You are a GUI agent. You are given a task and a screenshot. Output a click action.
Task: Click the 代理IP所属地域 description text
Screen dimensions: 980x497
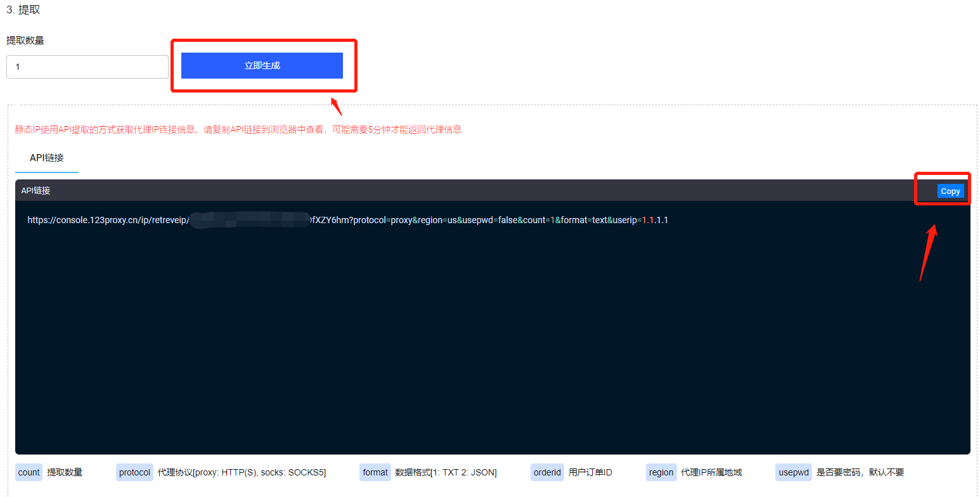711,472
